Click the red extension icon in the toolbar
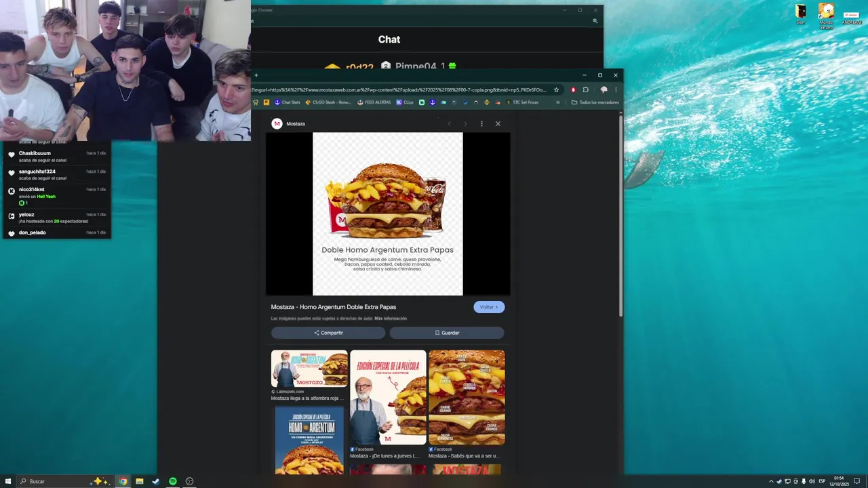The height and width of the screenshot is (488, 868). [573, 89]
